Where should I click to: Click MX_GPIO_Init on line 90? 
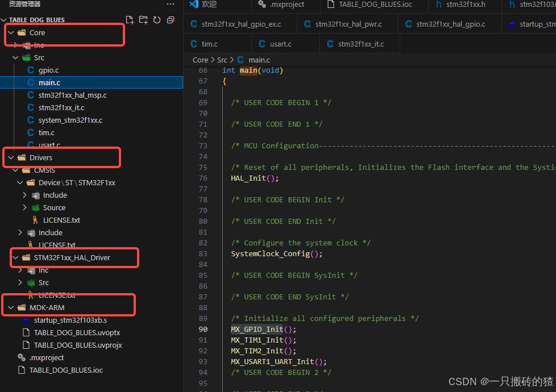[257, 330]
